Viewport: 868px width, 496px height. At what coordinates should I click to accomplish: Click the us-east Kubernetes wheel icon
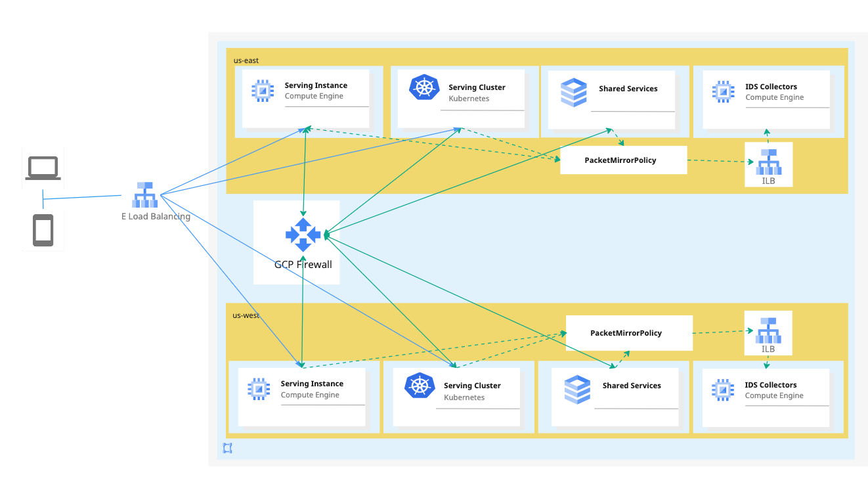[x=423, y=87]
